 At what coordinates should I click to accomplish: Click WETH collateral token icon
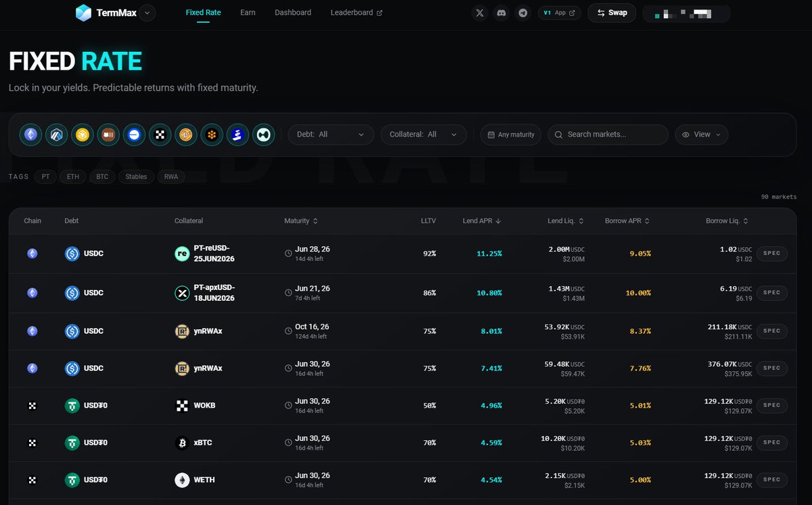pos(182,480)
